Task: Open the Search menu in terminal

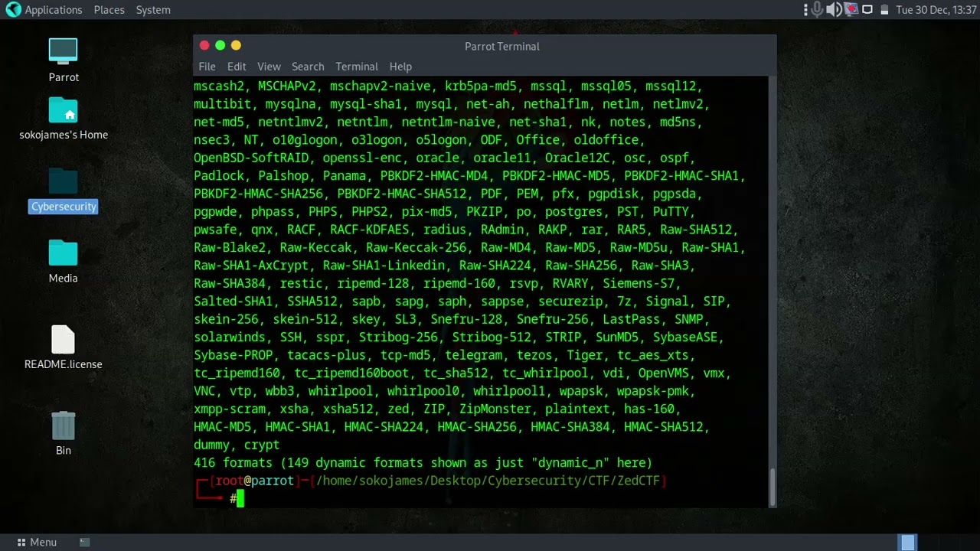Action: coord(308,67)
